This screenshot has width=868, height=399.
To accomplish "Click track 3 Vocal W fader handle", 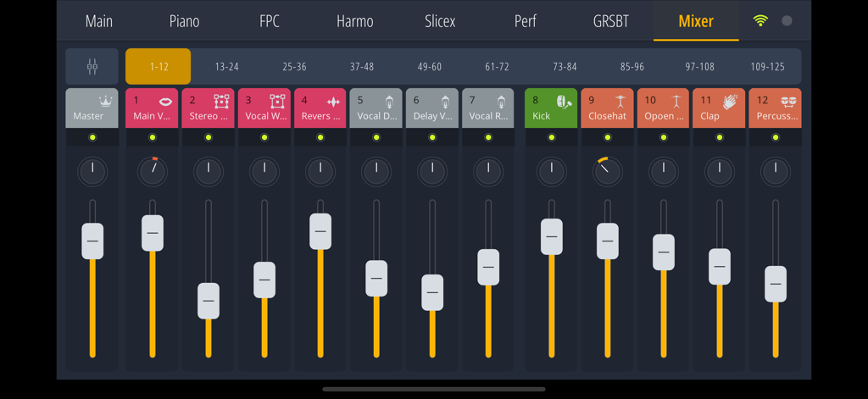I will (264, 280).
